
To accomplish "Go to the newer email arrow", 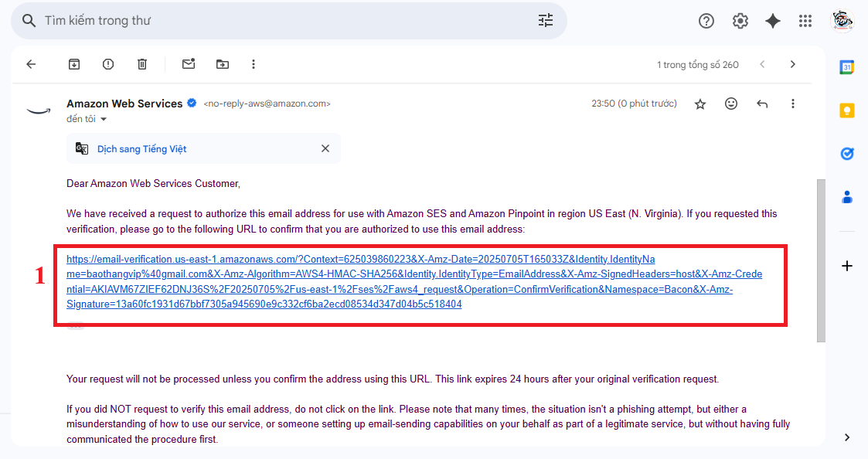I will click(x=762, y=64).
